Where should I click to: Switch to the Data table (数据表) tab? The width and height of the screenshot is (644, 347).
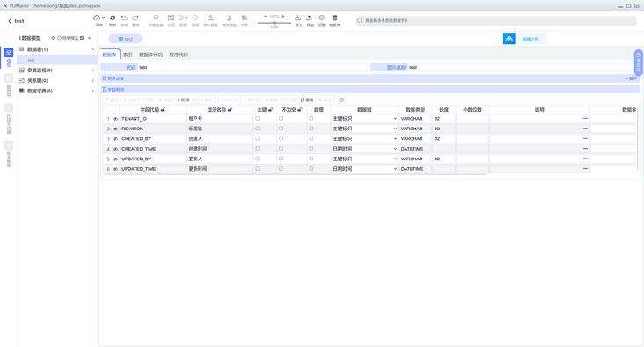(109, 55)
